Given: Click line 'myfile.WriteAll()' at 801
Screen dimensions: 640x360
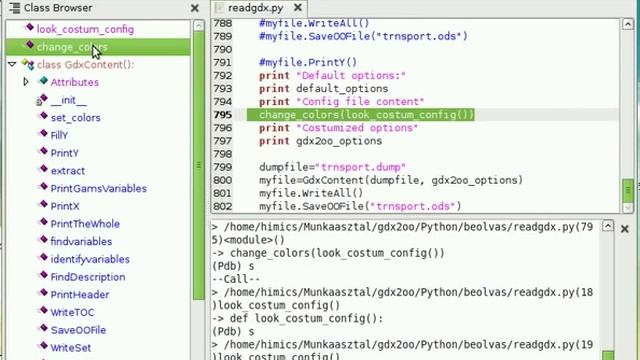Looking at the screenshot, I should 311,193.
